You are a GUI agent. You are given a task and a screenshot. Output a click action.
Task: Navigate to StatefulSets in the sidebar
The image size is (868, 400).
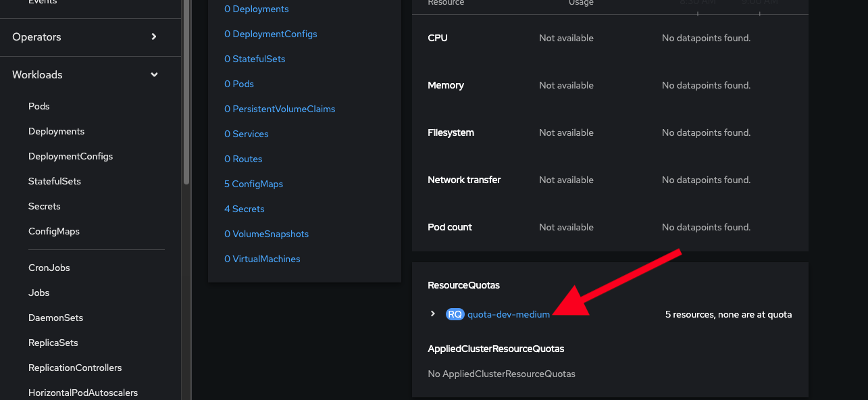(55, 181)
